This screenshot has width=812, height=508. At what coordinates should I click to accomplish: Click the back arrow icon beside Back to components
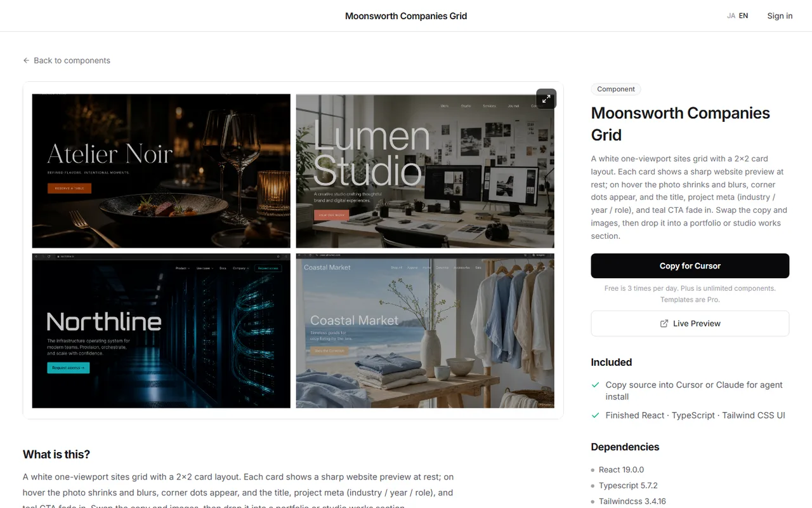point(26,60)
